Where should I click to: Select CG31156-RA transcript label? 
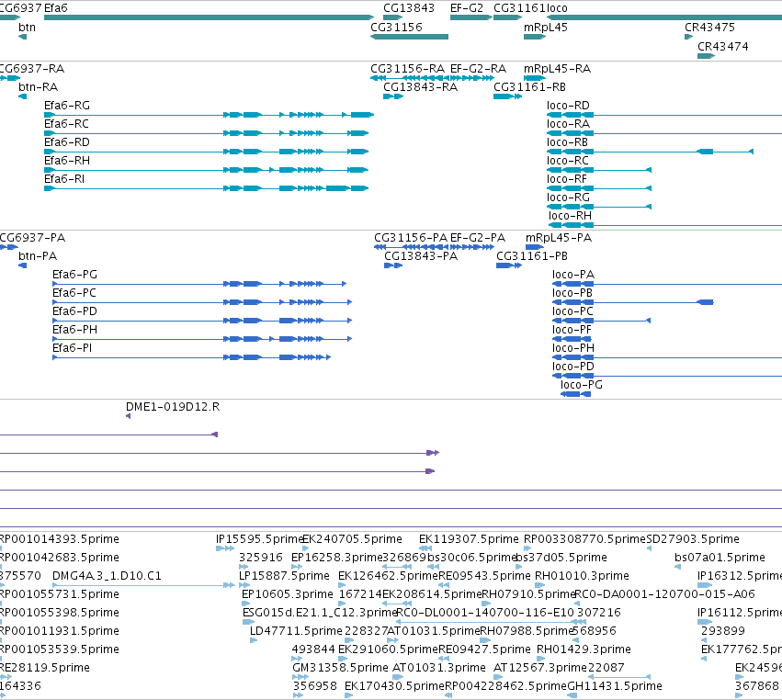407,69
